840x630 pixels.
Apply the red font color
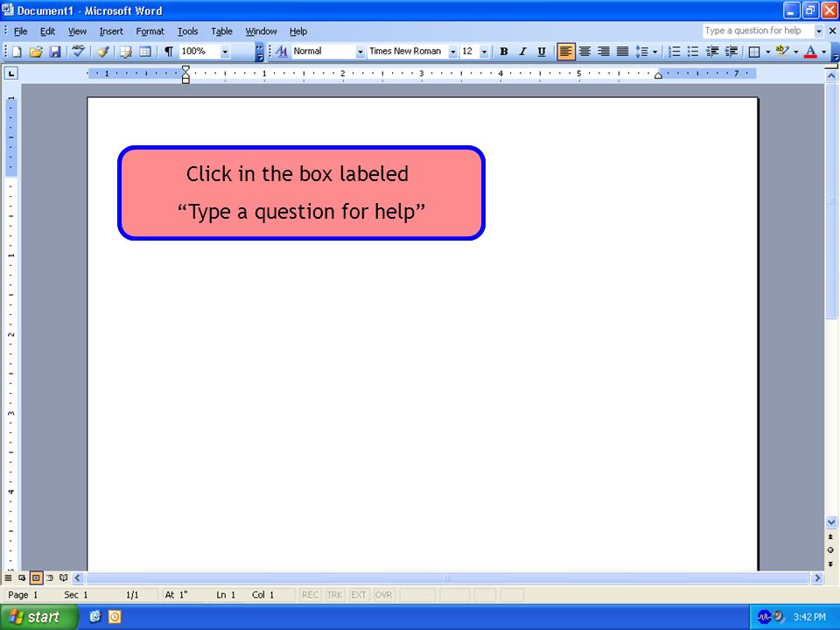click(810, 52)
